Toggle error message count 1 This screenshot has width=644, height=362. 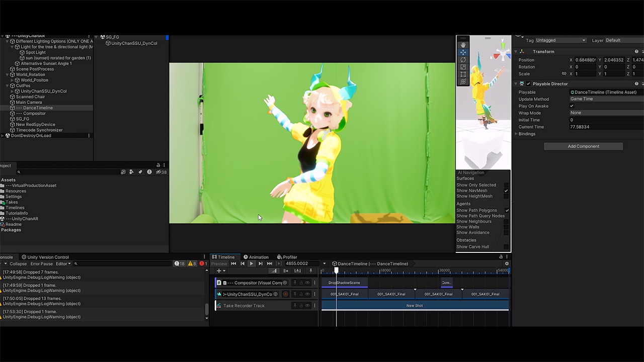203,263
